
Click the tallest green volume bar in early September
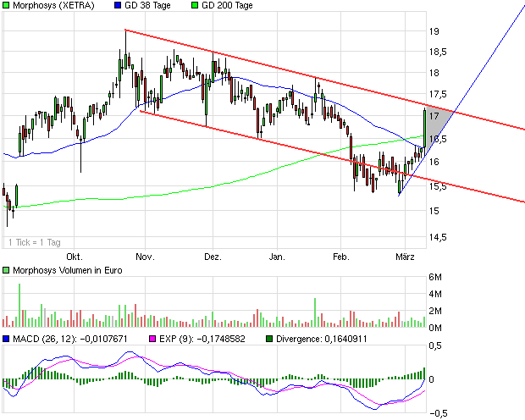[19, 305]
